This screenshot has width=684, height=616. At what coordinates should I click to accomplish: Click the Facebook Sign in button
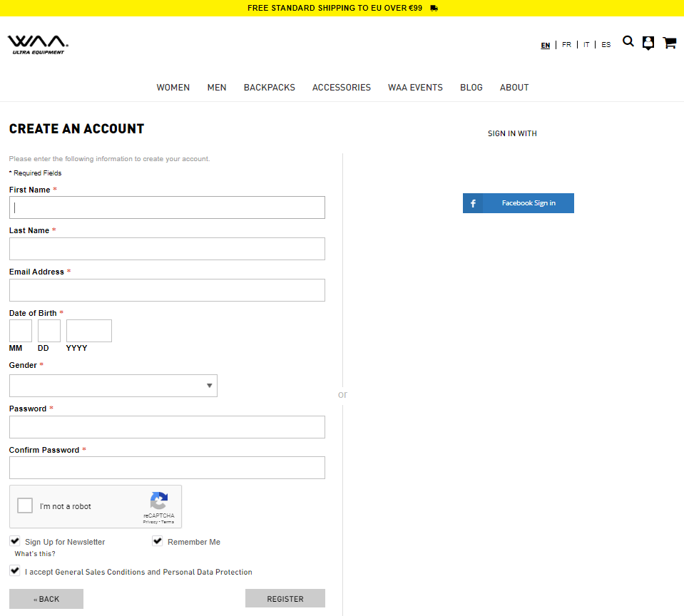518,203
